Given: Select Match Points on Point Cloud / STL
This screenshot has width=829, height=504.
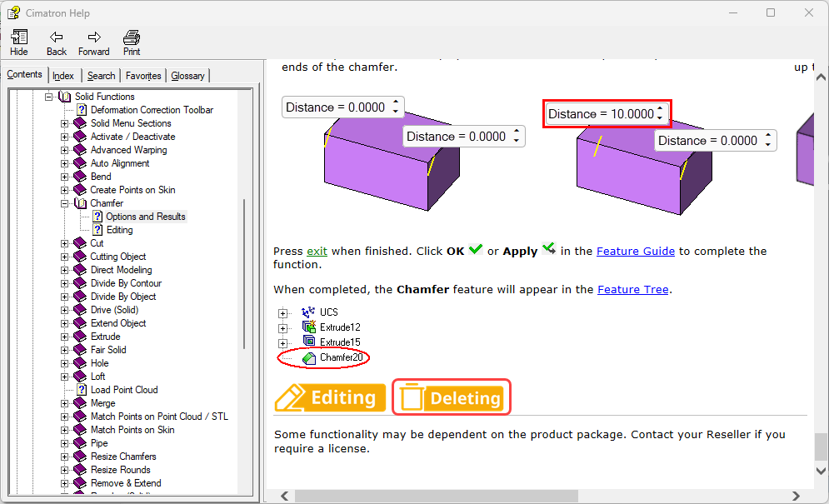Looking at the screenshot, I should pos(159,417).
